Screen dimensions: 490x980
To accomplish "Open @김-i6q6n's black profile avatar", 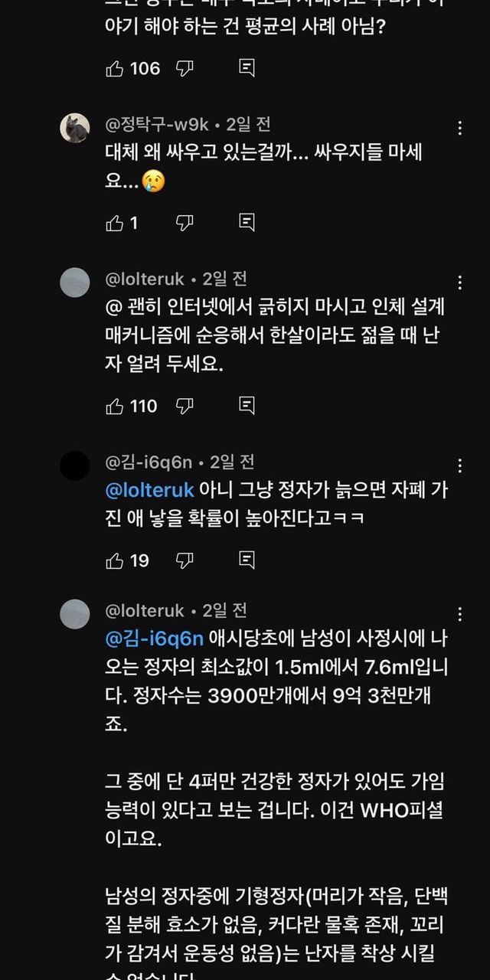I will point(75,465).
